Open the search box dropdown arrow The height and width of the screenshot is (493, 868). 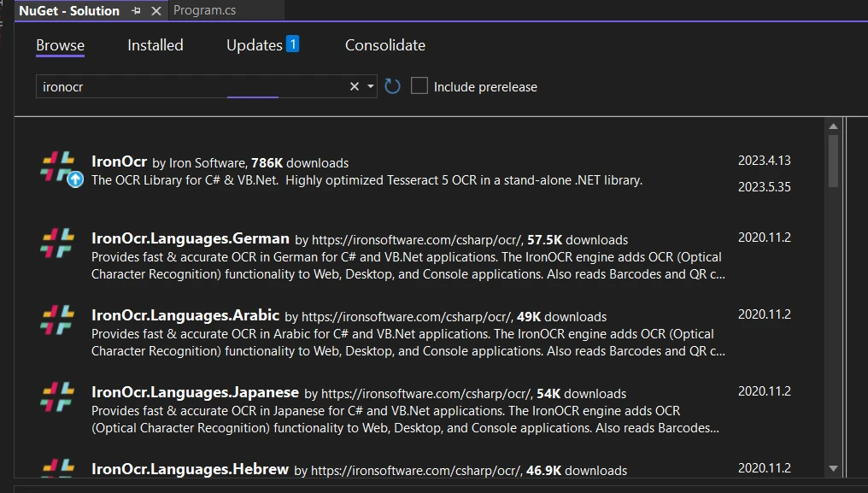pos(371,86)
